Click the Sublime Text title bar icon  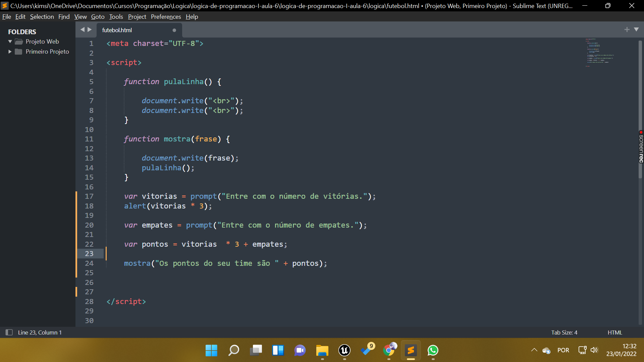(5, 6)
